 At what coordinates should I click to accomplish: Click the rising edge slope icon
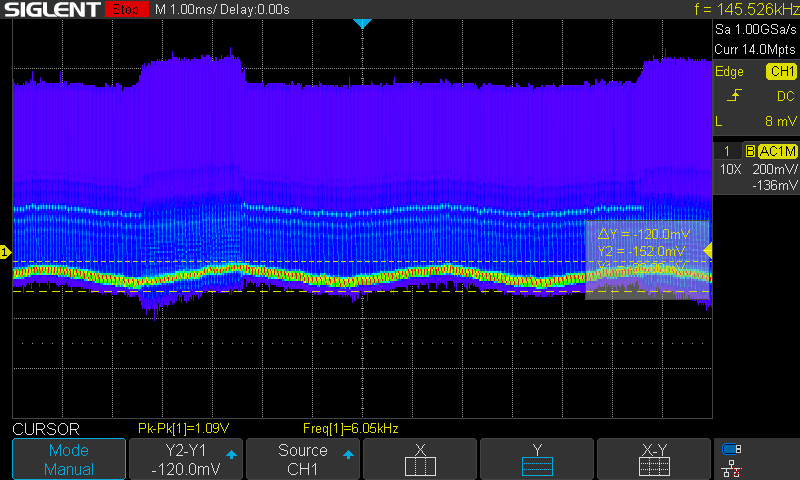735,96
